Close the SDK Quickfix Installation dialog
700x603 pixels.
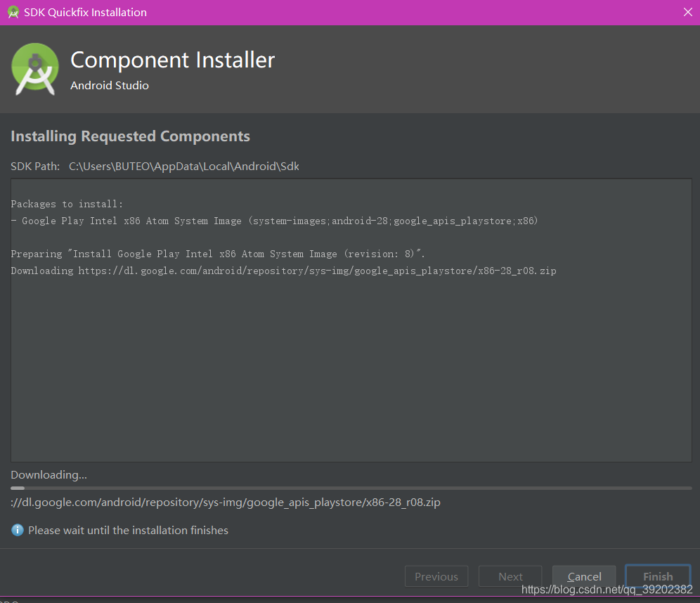click(687, 12)
